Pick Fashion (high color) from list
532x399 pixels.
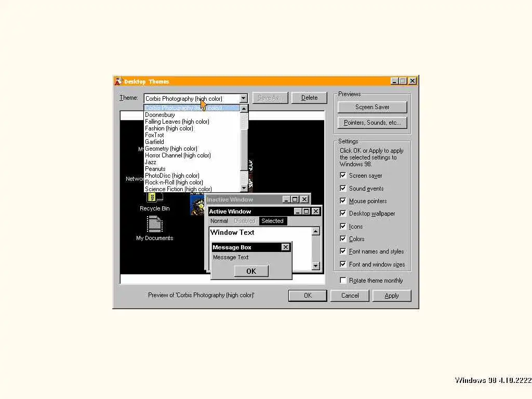point(192,128)
